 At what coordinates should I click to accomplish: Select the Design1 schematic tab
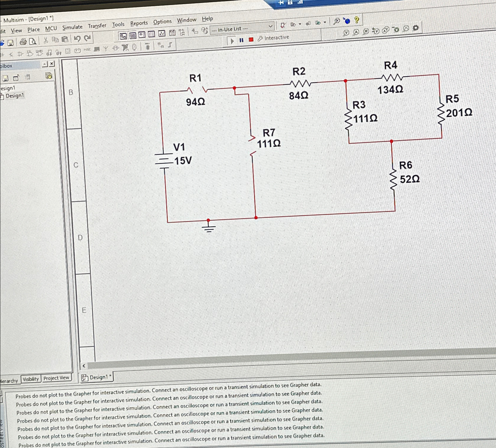97,377
